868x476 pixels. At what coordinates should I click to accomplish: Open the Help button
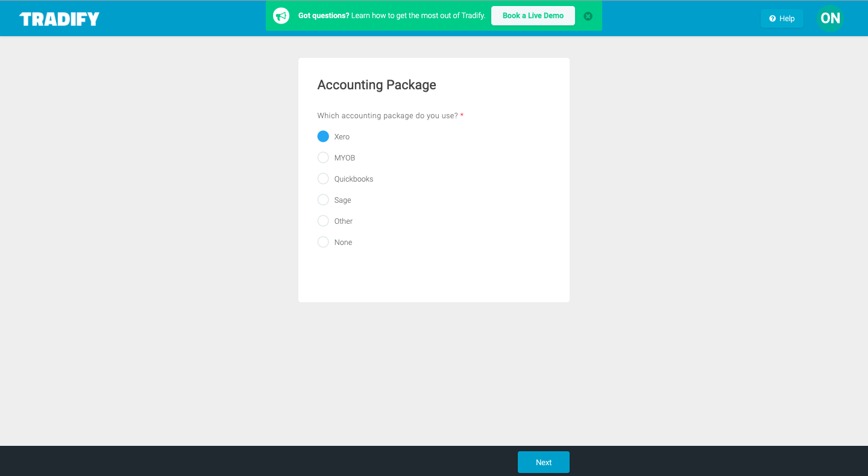[x=782, y=18]
